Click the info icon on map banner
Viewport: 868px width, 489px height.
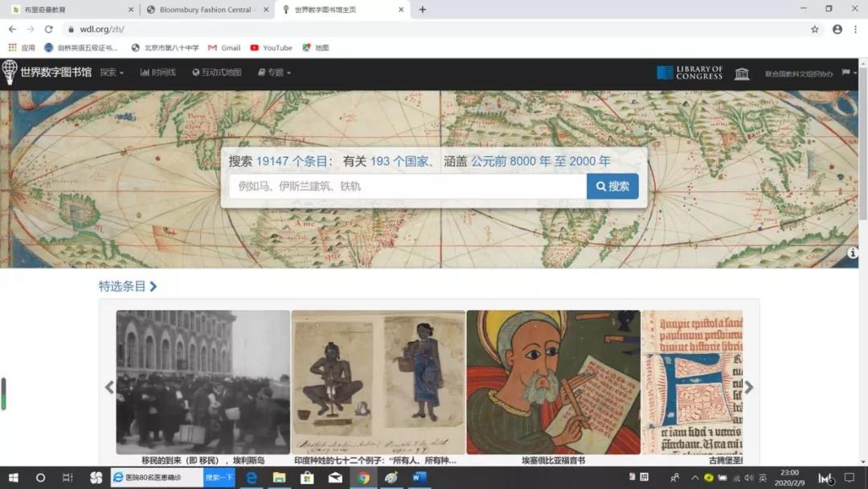point(853,253)
